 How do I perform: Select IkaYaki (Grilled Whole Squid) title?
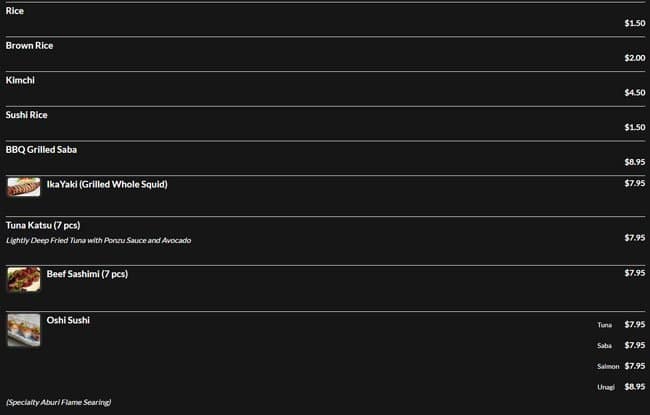pyautogui.click(x=107, y=184)
